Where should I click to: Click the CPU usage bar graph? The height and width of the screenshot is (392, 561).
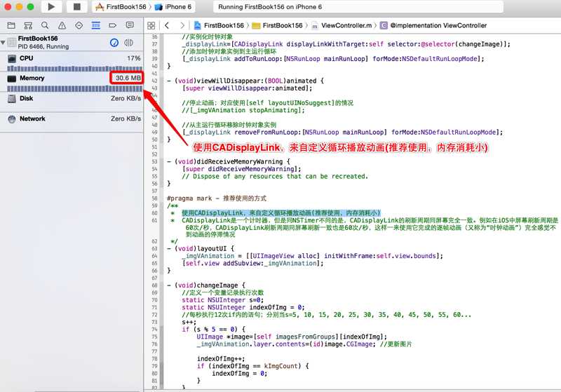[x=74, y=68]
